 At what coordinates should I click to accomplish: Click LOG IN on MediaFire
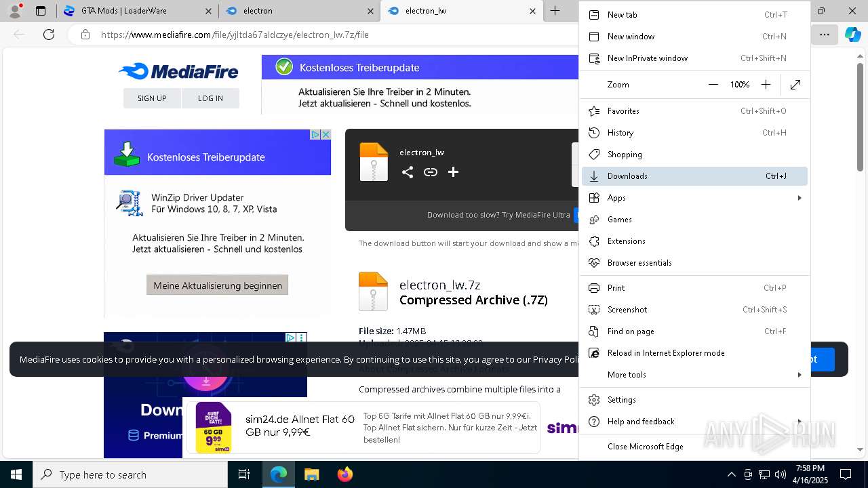coord(210,98)
